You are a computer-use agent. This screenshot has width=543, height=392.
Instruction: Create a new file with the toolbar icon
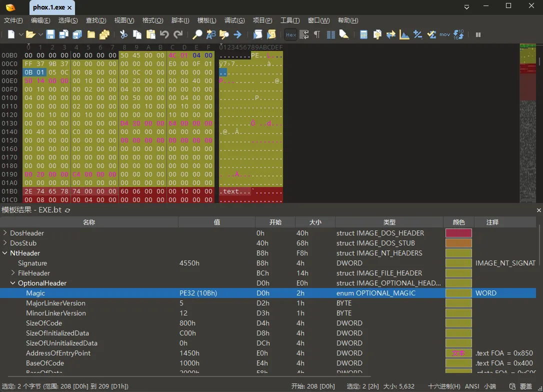click(x=11, y=34)
